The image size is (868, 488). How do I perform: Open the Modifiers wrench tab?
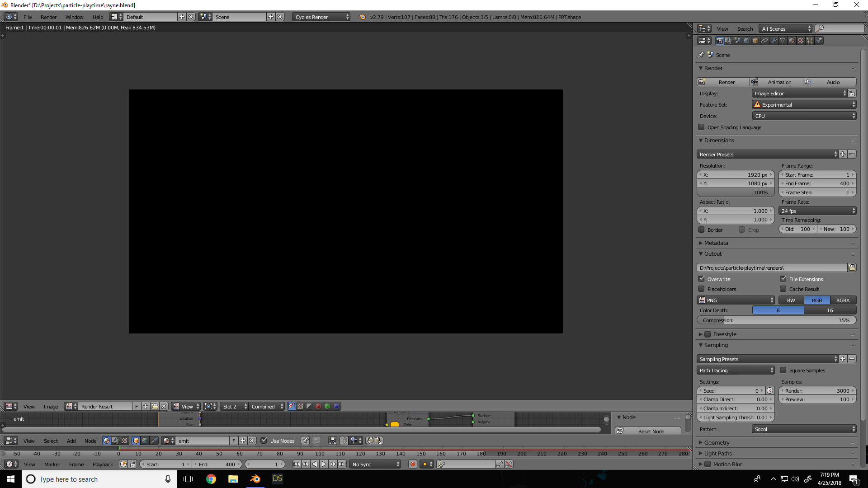pos(774,41)
